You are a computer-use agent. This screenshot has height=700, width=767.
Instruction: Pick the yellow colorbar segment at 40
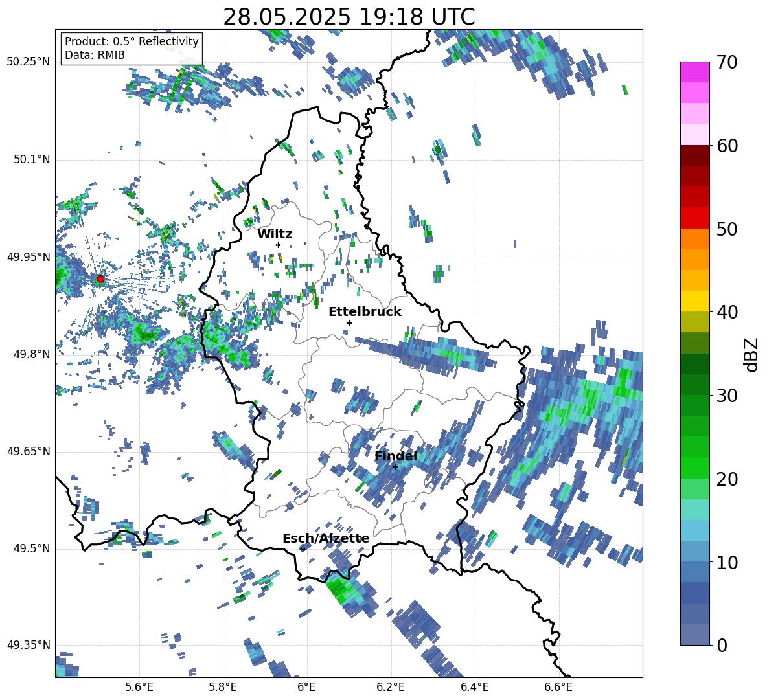coord(694,301)
